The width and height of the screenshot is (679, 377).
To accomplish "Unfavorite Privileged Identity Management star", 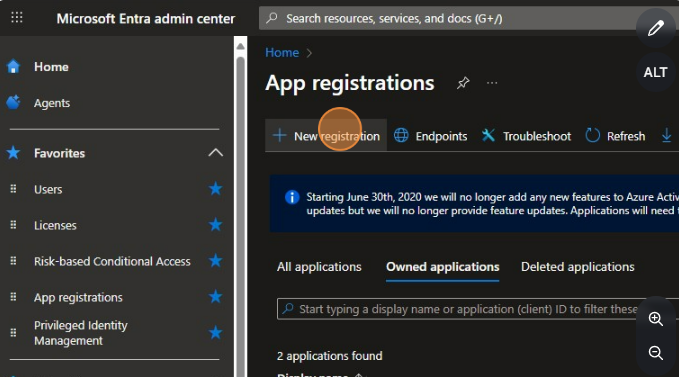I will point(215,332).
